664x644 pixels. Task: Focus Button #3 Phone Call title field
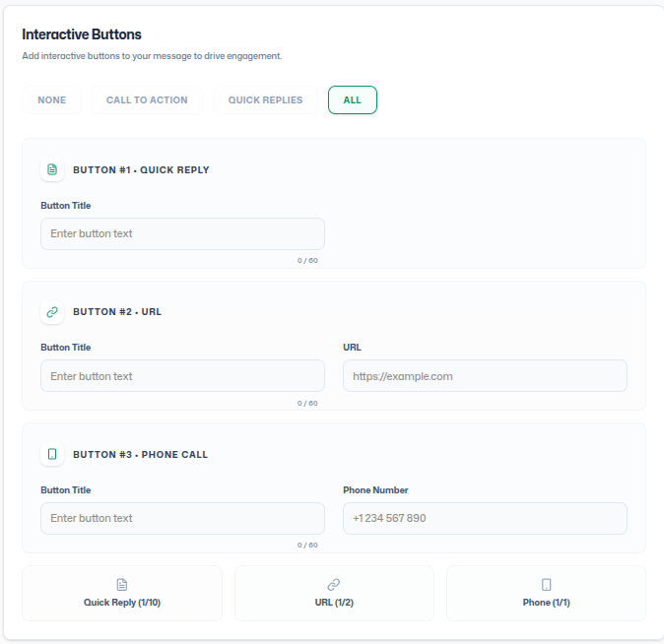point(182,518)
